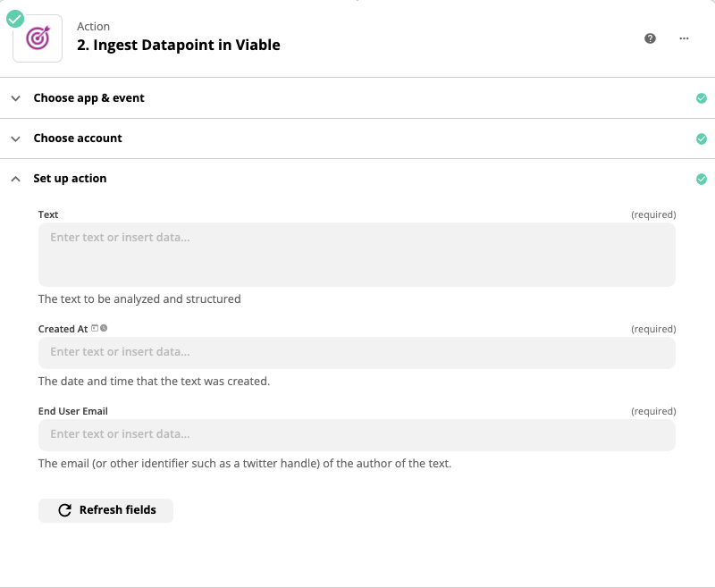Click 'The date and time that the text was created.'
This screenshot has width=715, height=588.
point(154,381)
